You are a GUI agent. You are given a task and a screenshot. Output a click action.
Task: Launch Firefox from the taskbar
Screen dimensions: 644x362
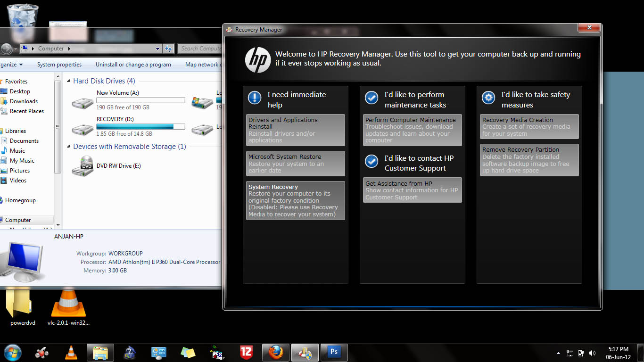click(x=276, y=352)
